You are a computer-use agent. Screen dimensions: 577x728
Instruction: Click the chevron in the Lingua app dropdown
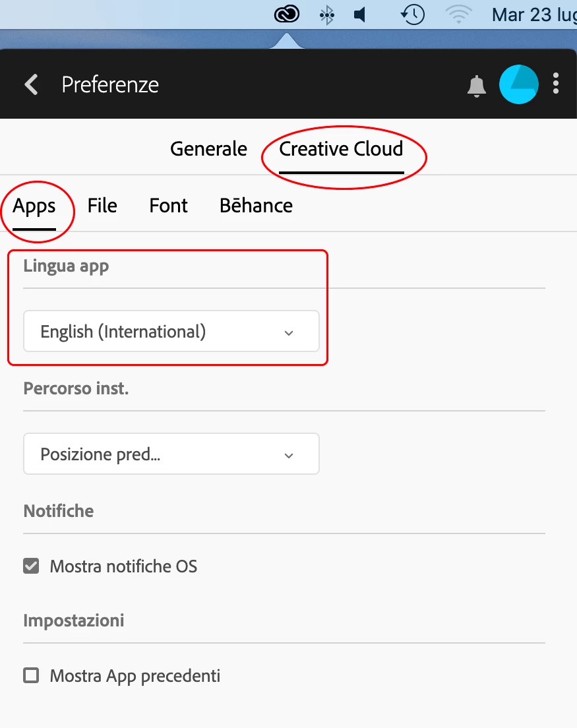(289, 333)
